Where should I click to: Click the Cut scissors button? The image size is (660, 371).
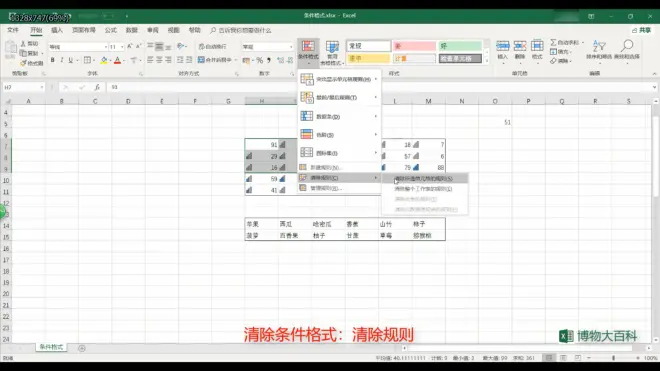pyautogui.click(x=29, y=44)
